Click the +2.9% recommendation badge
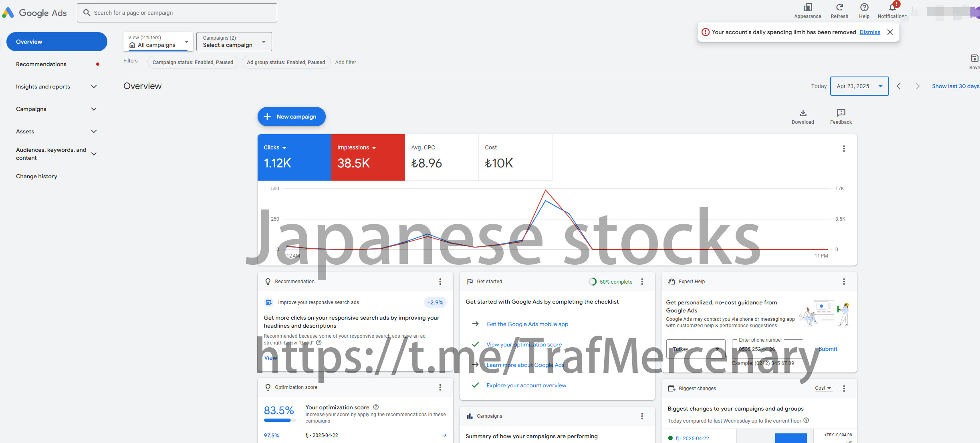This screenshot has width=980, height=443. [435, 302]
